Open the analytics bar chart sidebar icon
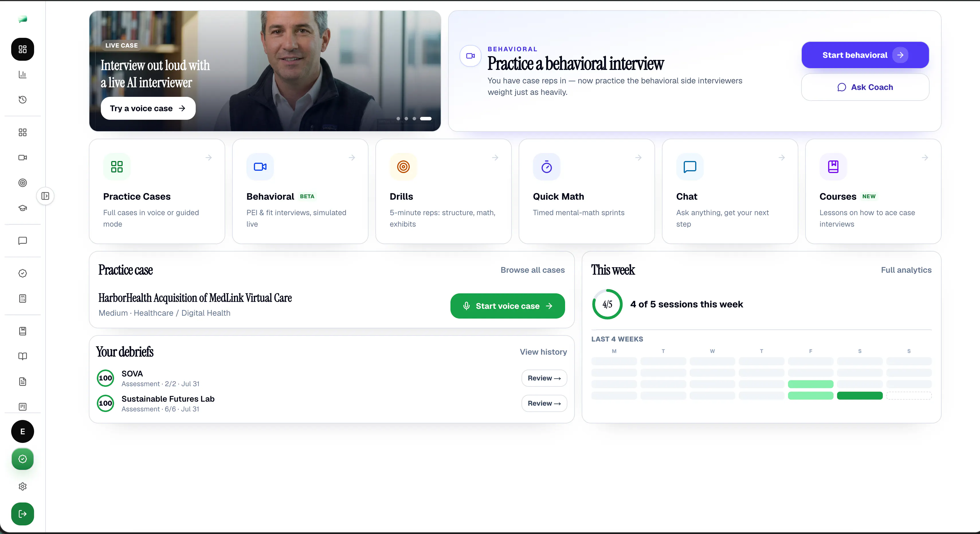The image size is (980, 534). click(22, 74)
